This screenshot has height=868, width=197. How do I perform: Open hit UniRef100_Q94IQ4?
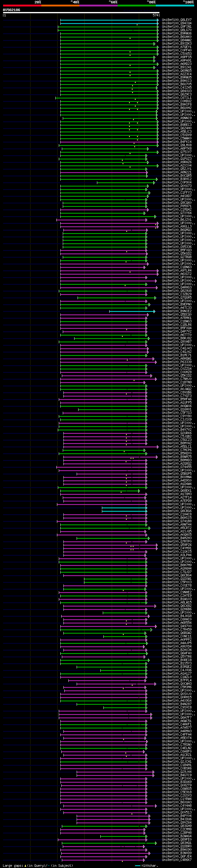(x=177, y=23)
